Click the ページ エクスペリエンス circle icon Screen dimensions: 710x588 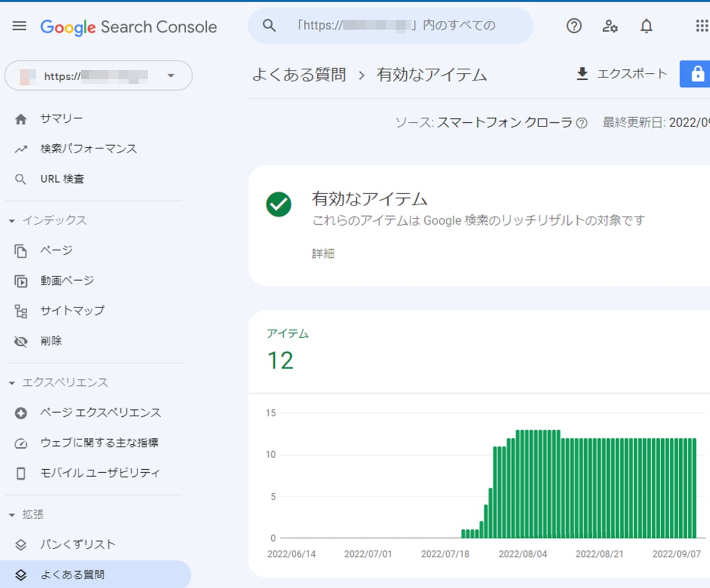(21, 413)
